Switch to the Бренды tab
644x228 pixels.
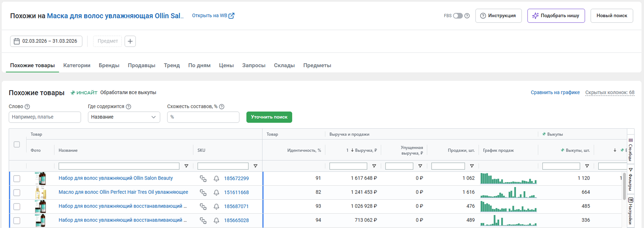pos(109,65)
